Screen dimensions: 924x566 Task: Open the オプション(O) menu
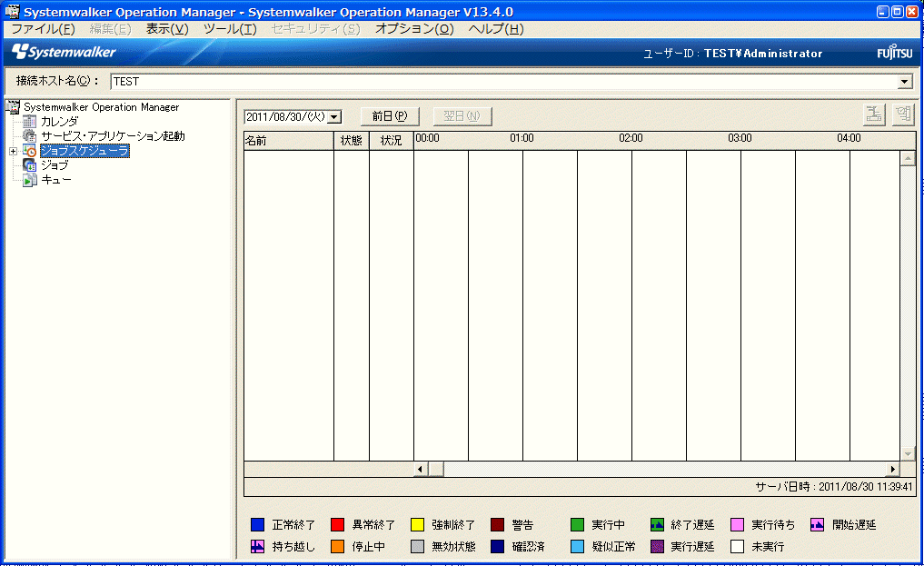pos(414,29)
